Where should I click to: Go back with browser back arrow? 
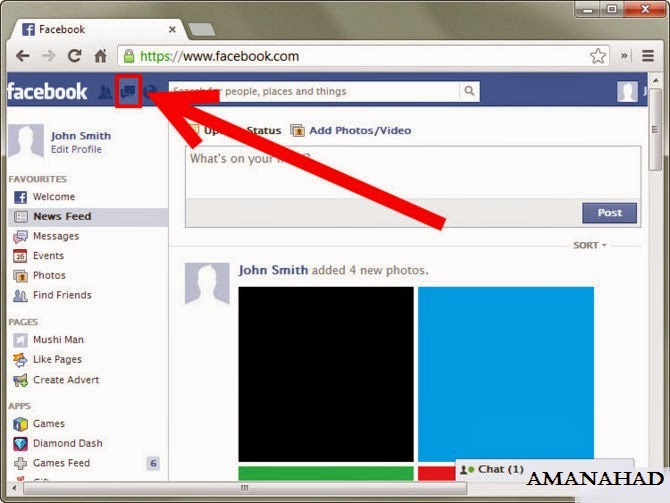coord(23,56)
